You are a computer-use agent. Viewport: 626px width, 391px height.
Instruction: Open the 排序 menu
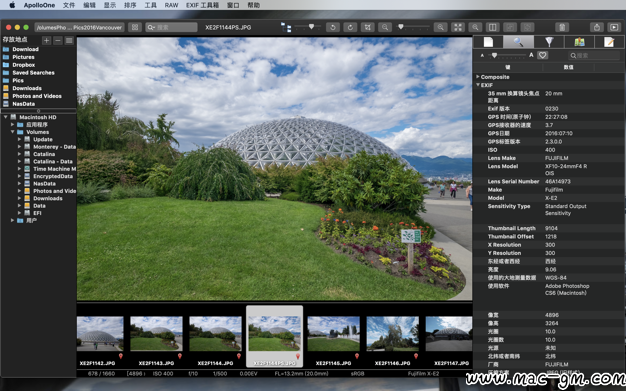click(x=130, y=5)
